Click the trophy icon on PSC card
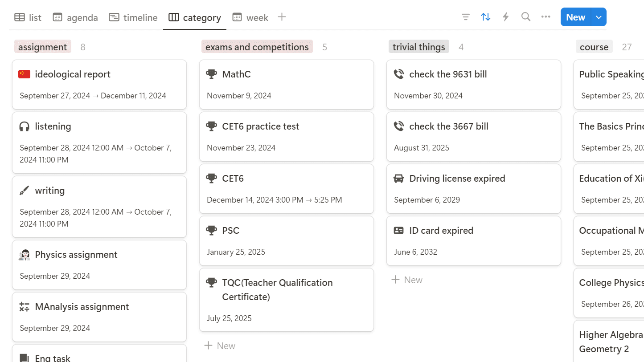 click(x=212, y=231)
